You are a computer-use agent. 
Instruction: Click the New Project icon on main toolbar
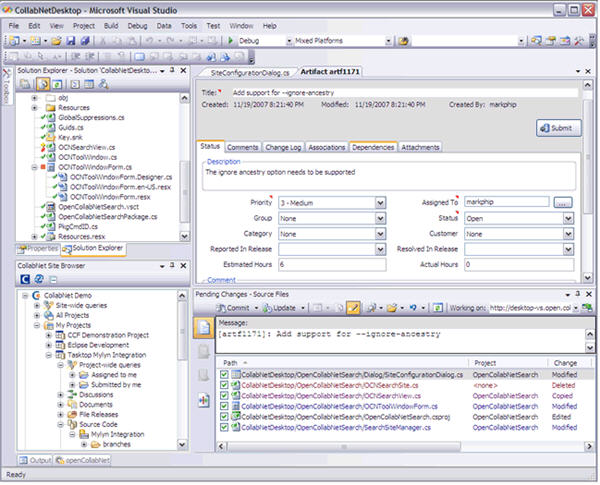tap(14, 41)
